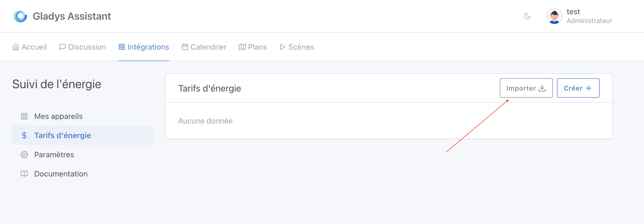Click the Discussion speech bubble icon
The height and width of the screenshot is (224, 644).
[x=63, y=47]
